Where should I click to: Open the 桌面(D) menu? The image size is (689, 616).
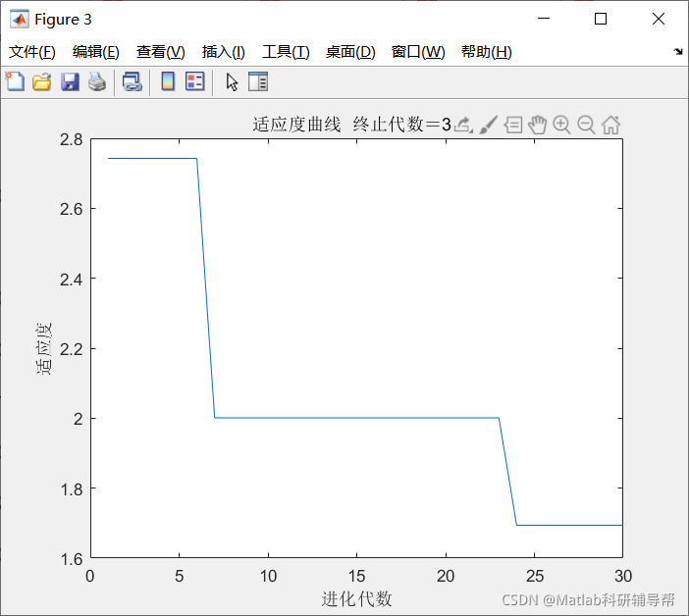click(350, 52)
